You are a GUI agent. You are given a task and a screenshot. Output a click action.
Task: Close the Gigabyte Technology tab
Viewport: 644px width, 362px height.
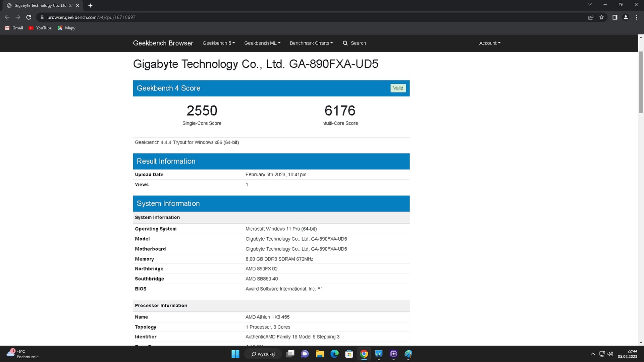coord(77,5)
